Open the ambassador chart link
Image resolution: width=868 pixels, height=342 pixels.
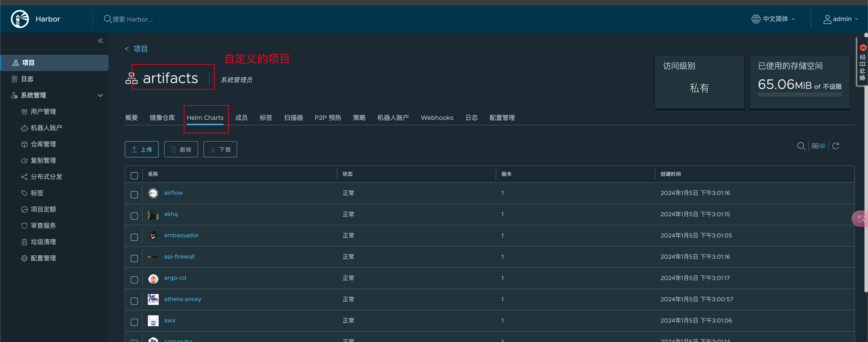(181, 235)
